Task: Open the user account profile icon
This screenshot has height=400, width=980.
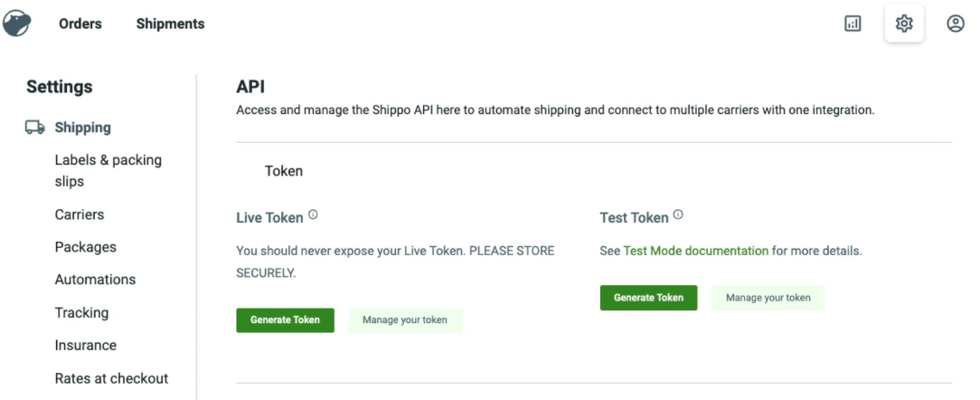Action: 955,24
